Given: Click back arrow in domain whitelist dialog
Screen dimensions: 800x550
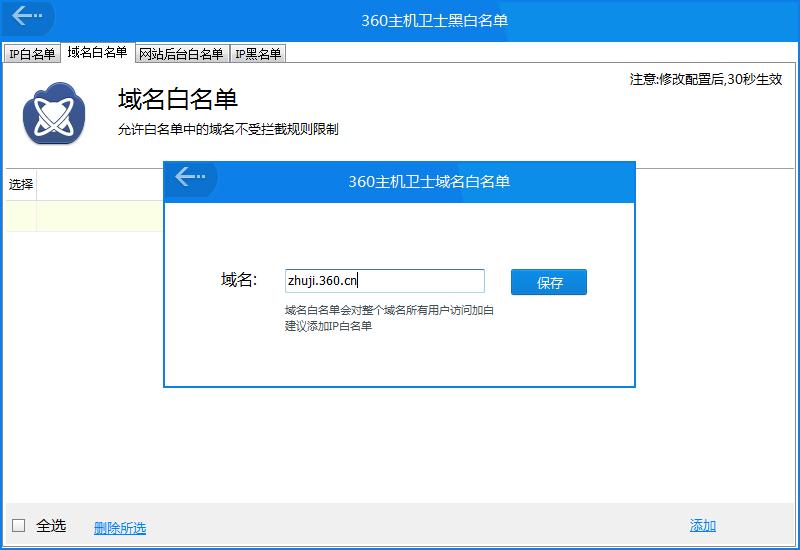Looking at the screenshot, I should pos(190,177).
